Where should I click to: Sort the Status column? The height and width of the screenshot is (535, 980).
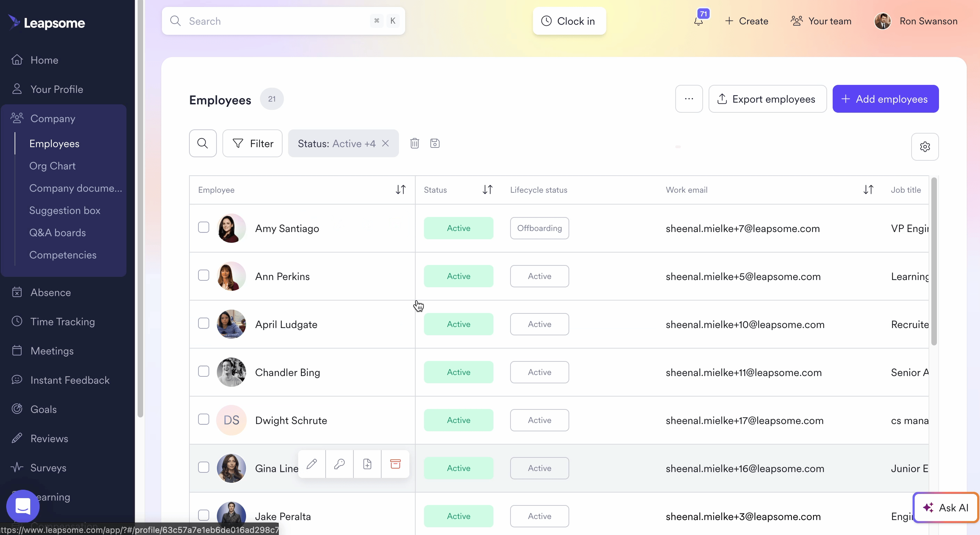(487, 190)
